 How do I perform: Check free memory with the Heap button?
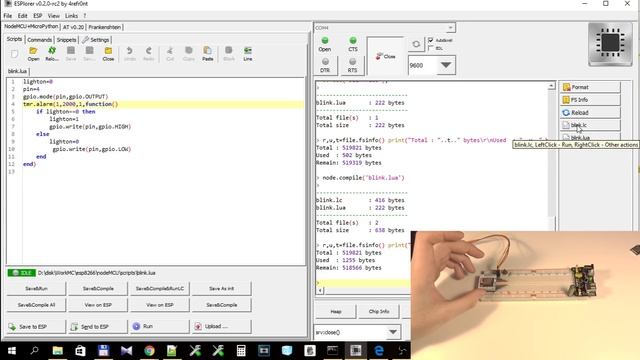coord(336,311)
